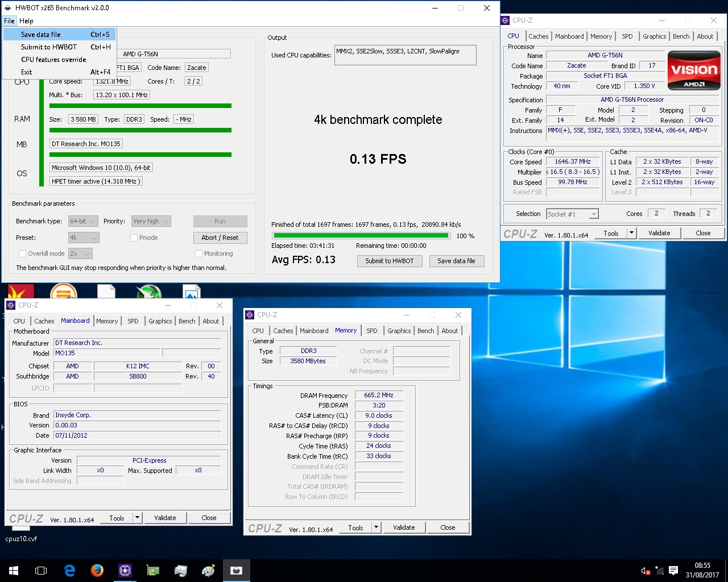Open the Wi-Fi network tray icon

pyautogui.click(x=660, y=571)
